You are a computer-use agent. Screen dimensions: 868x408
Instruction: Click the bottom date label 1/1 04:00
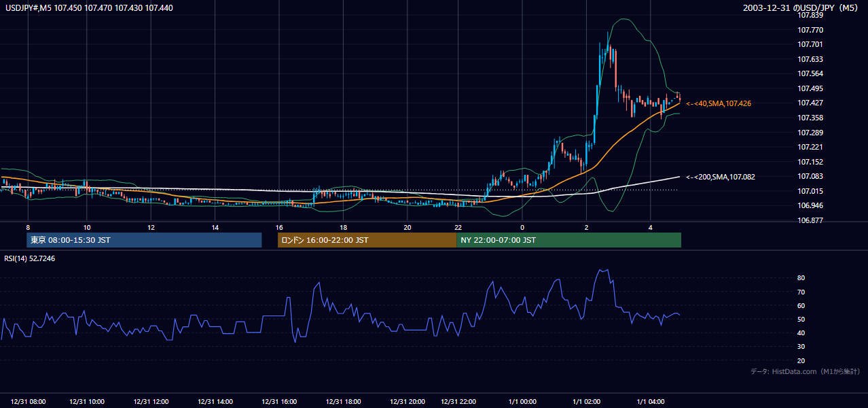click(651, 402)
